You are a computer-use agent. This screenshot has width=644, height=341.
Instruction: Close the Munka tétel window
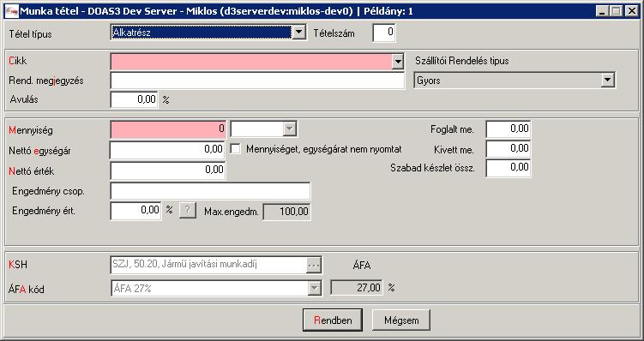point(631,11)
